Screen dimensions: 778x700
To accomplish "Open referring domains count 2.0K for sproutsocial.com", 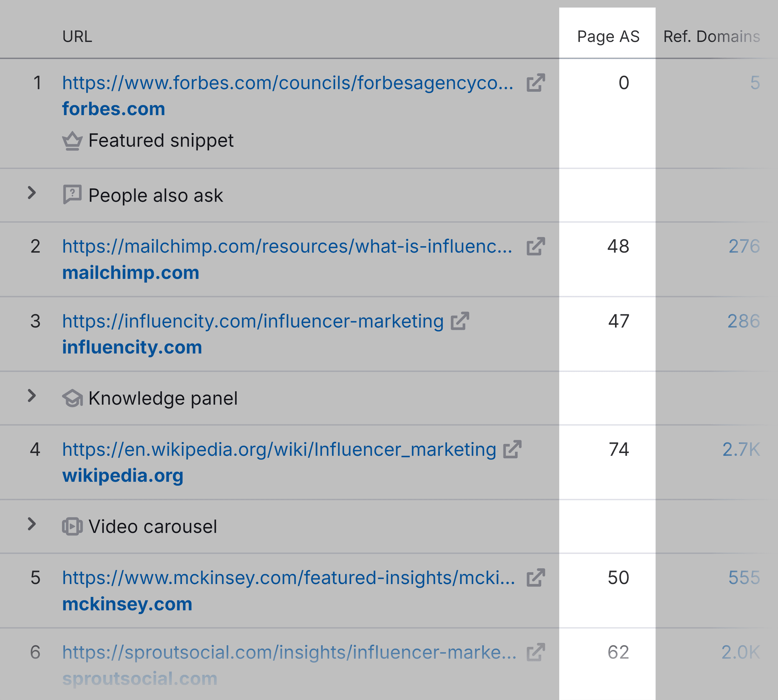I will pos(741,652).
